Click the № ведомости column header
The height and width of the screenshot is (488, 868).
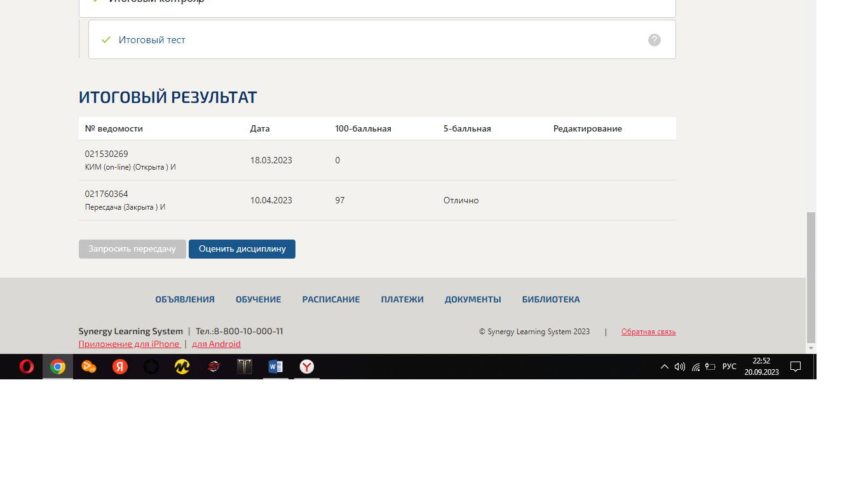[114, 128]
